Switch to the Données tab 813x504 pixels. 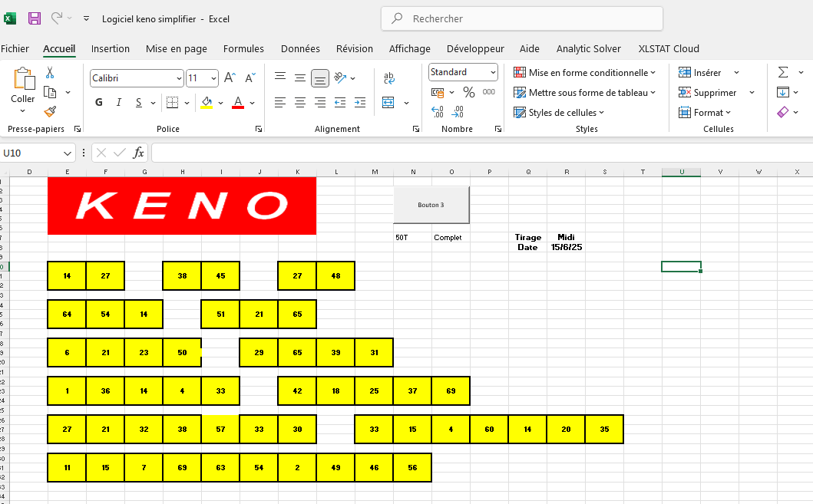[x=300, y=48]
